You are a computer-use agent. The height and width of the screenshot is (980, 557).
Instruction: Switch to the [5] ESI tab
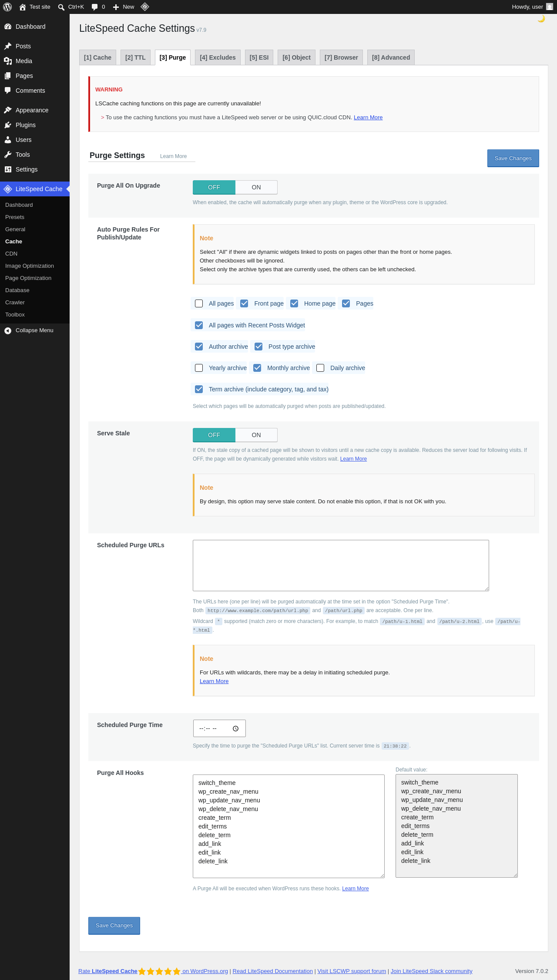tap(259, 57)
